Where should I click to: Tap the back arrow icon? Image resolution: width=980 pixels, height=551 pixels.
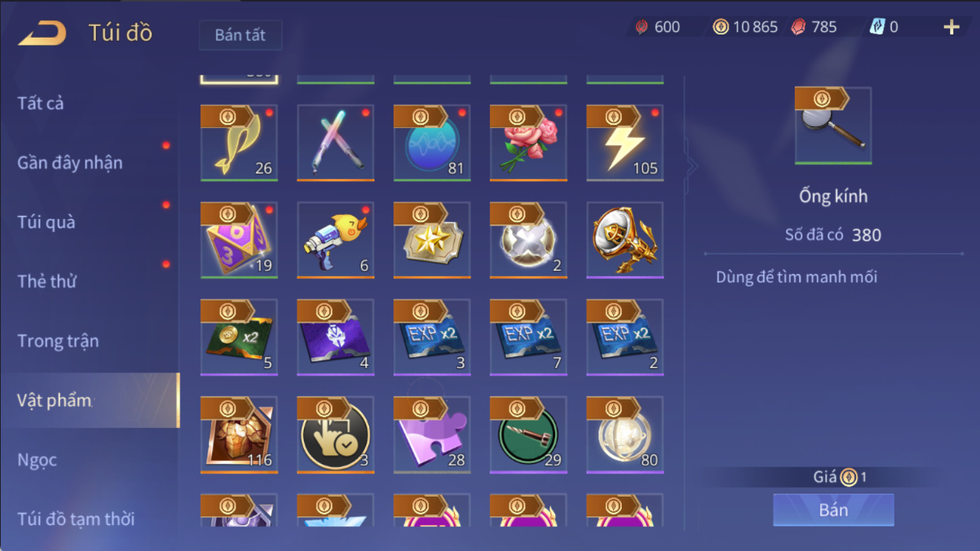(x=42, y=33)
